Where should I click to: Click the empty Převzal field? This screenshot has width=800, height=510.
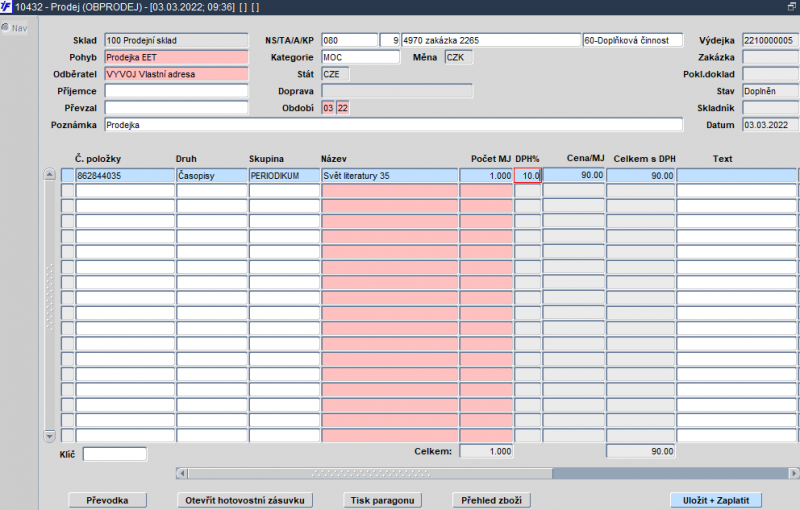[x=176, y=108]
